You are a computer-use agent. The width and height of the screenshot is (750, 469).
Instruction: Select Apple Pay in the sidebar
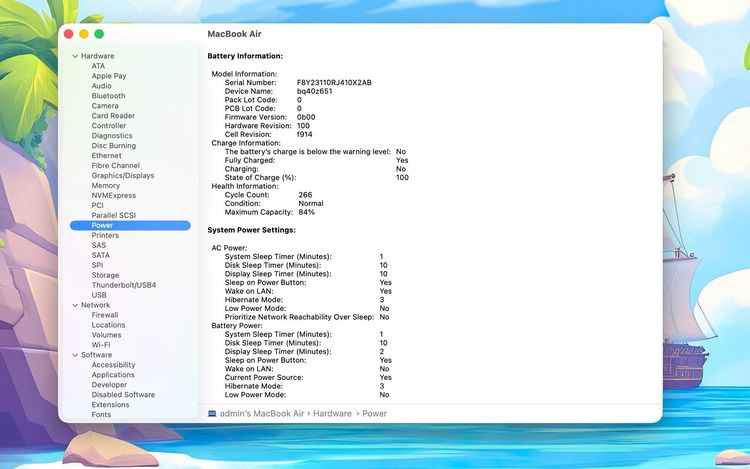[109, 76]
